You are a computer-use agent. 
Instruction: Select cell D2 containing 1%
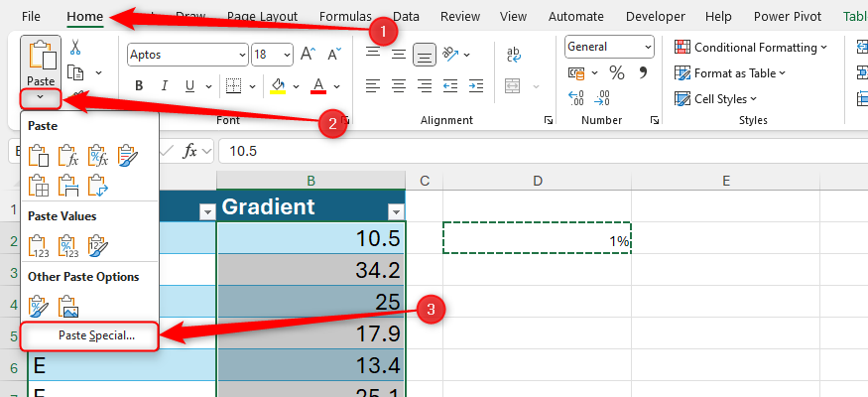(537, 239)
